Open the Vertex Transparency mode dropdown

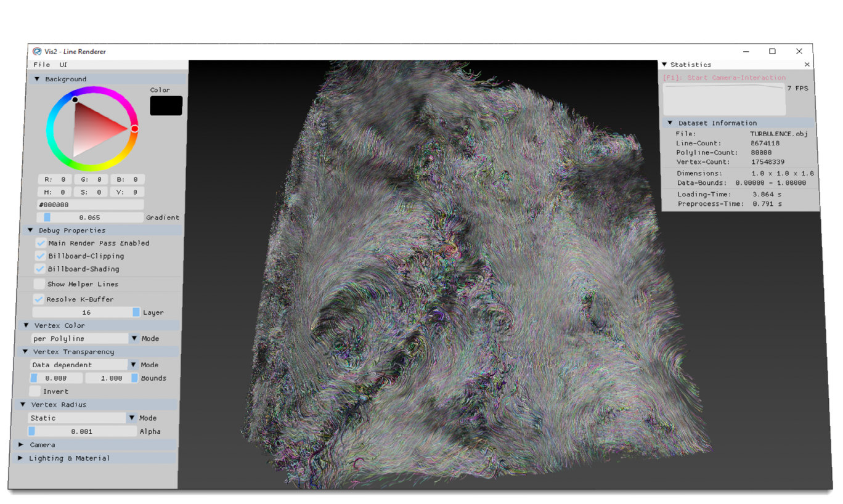[133, 365]
